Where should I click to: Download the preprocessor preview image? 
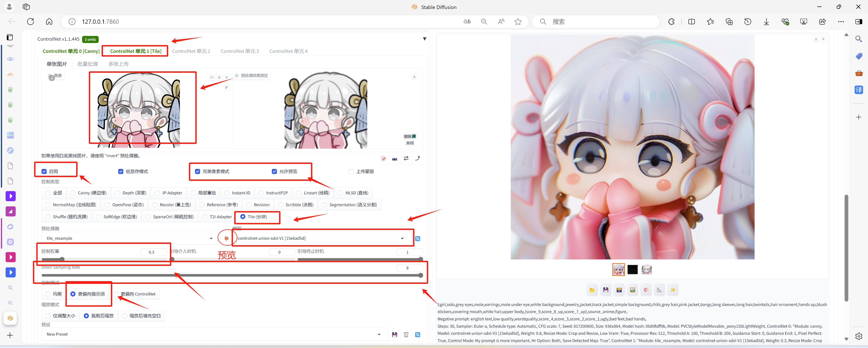point(414,77)
